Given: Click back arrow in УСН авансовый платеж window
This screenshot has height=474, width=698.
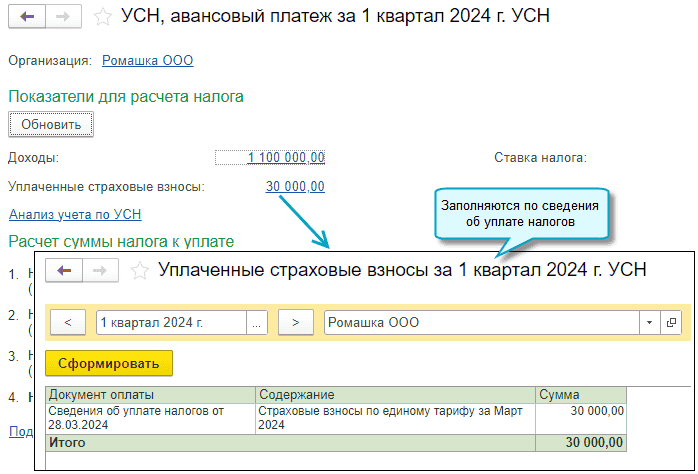Looking at the screenshot, I should (27, 17).
